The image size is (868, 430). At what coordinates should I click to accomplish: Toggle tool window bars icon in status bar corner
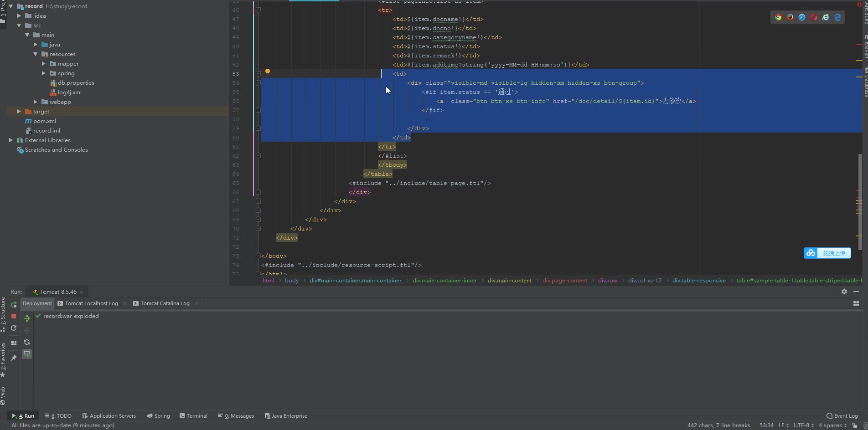click(x=4, y=425)
